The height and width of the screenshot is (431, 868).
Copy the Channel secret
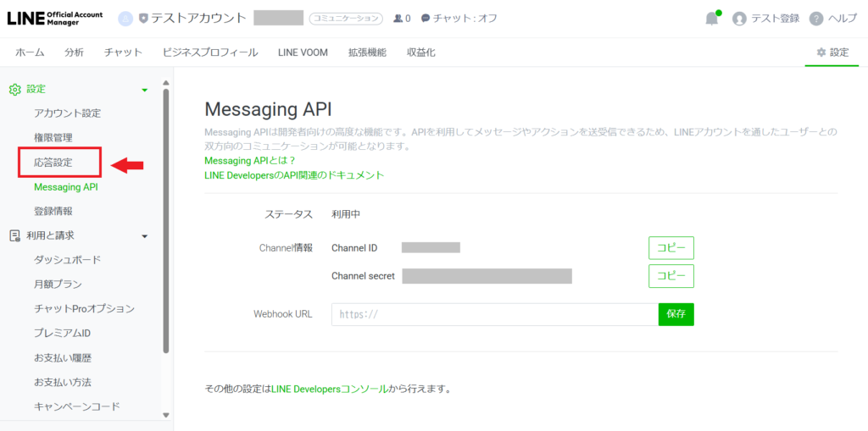pyautogui.click(x=670, y=276)
